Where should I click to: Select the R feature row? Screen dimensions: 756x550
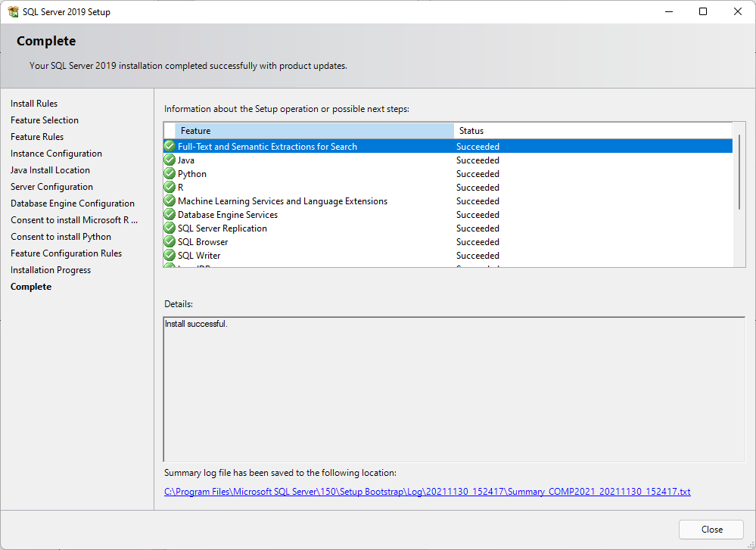(448, 187)
